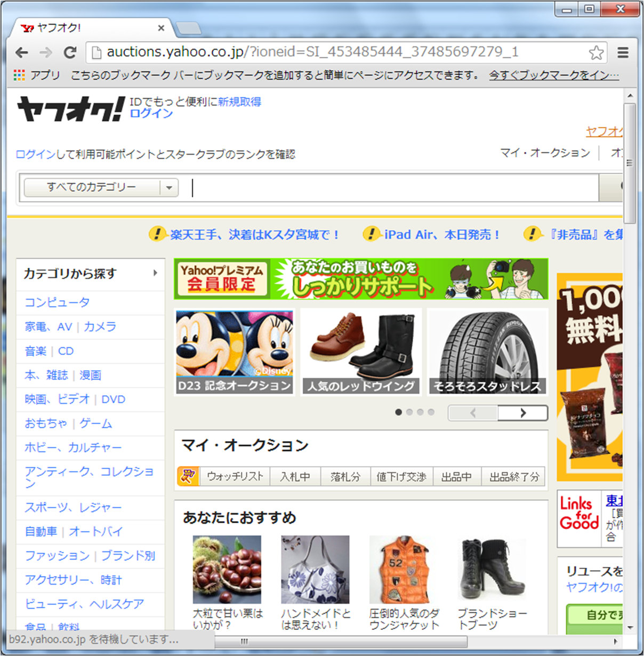
Task: Show next carousel items with right arrow
Action: click(522, 413)
